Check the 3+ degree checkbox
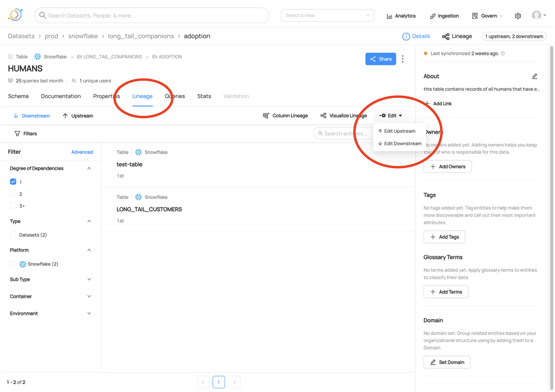The height and width of the screenshot is (392, 555). pyautogui.click(x=13, y=206)
